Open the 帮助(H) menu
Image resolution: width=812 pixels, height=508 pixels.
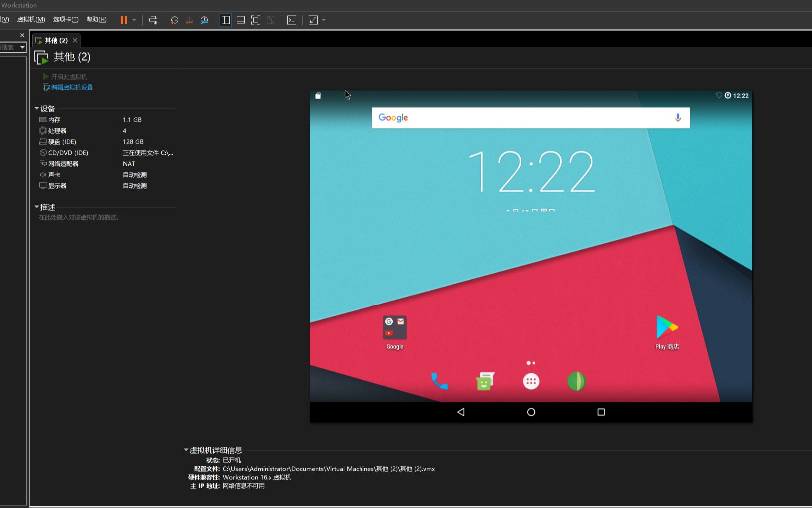96,19
